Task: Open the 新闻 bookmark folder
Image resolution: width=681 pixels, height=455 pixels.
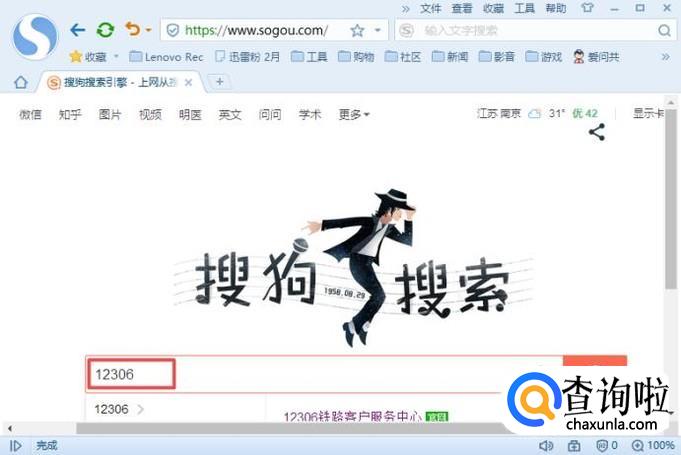Action: point(450,57)
